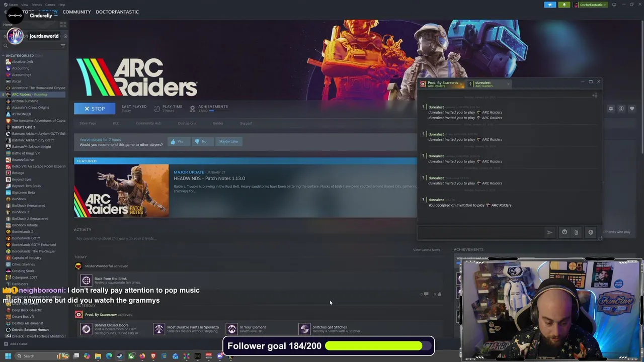The image size is (644, 362).
Task: Switch to Prod. By Scarecrow chat tab
Action: 441,84
